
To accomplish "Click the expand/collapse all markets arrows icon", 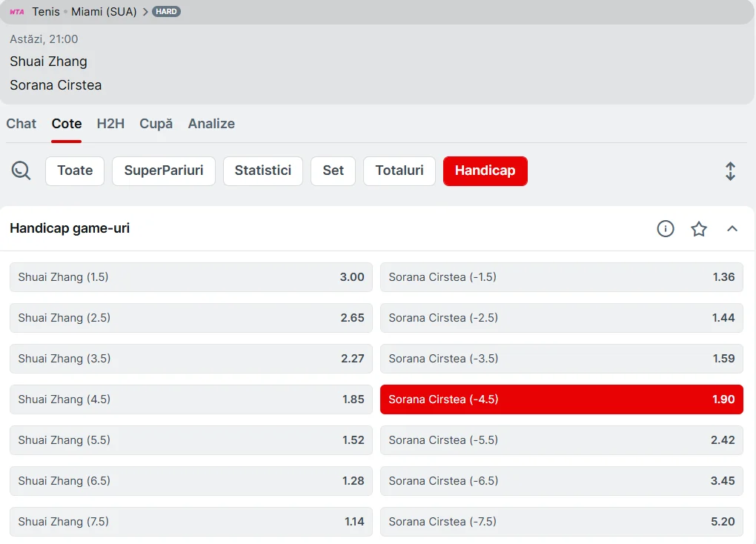I will point(730,171).
